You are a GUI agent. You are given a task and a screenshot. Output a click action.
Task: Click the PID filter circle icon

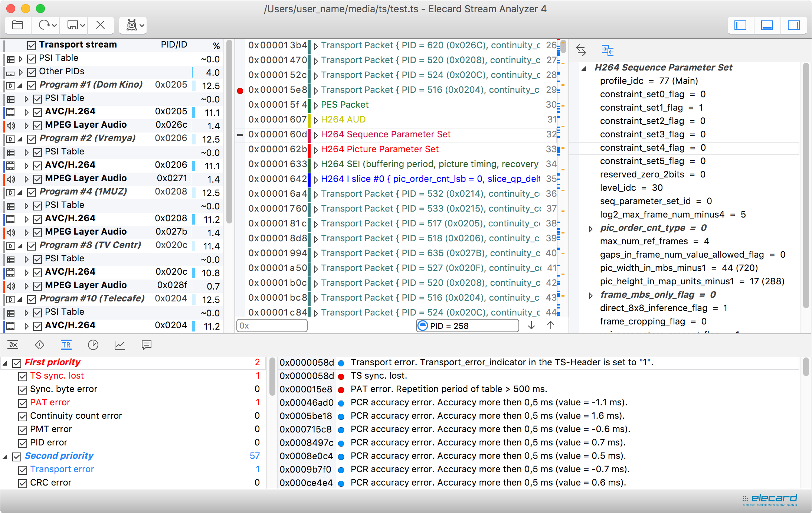click(x=423, y=326)
